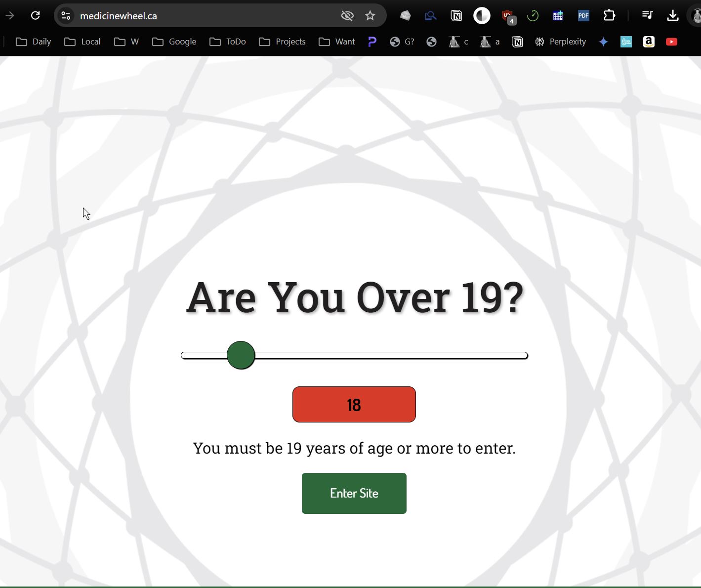Open the ToDo bookmarks folder

[x=228, y=42]
